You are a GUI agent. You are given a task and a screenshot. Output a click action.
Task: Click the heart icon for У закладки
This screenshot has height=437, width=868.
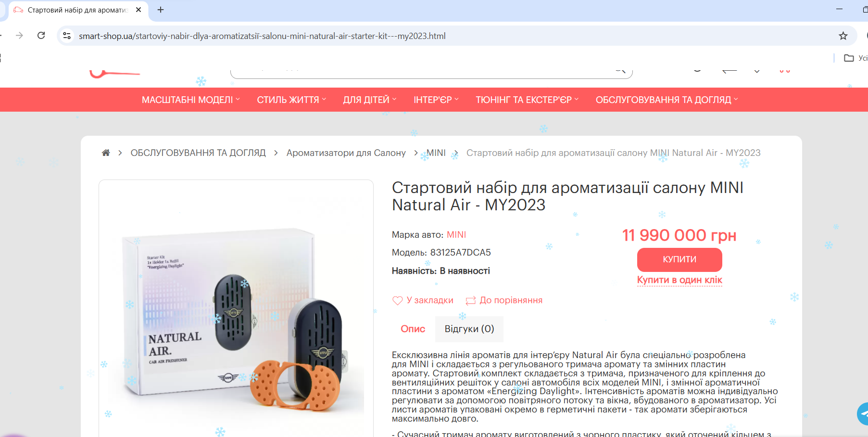[x=398, y=300]
